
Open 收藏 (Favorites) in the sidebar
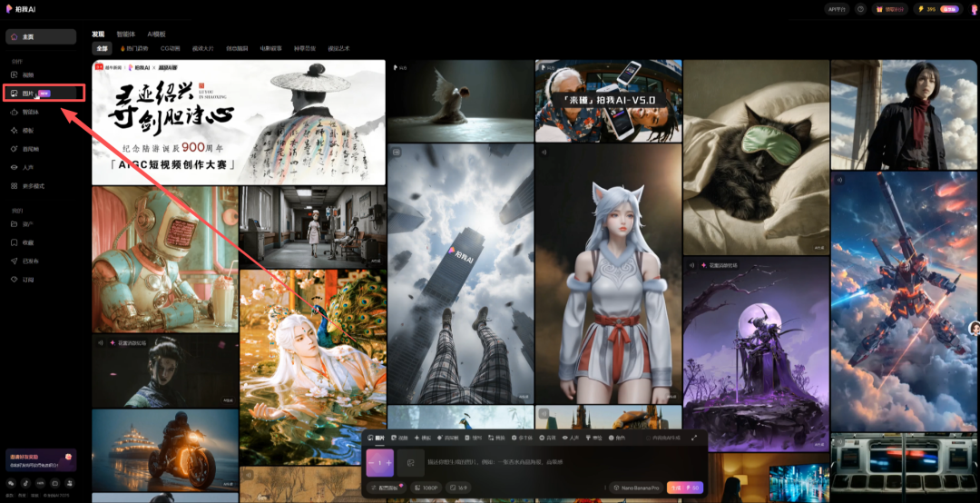[27, 242]
